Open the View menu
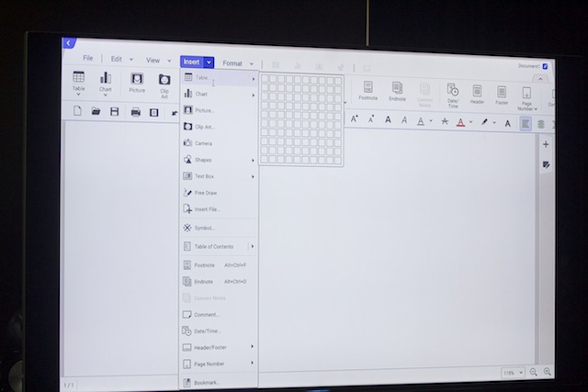Viewport: 588px width, 392px height. pyautogui.click(x=153, y=60)
